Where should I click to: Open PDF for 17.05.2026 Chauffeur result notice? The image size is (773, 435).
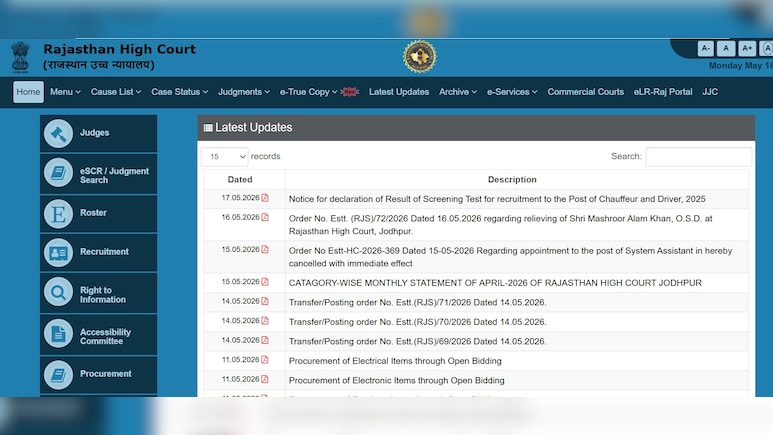click(265, 198)
